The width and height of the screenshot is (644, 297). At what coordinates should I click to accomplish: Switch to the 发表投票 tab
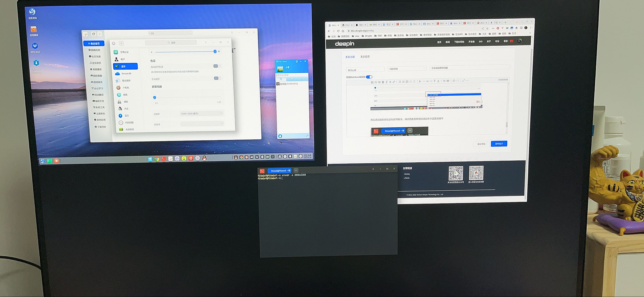click(365, 57)
